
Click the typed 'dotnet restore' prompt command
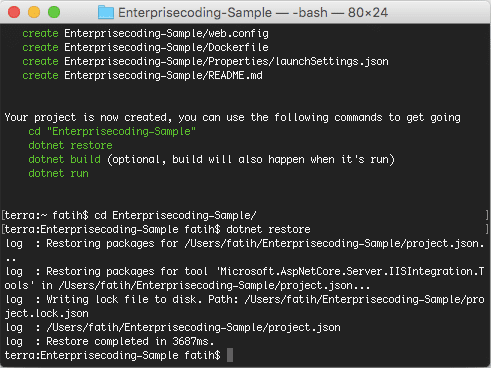click(x=268, y=229)
